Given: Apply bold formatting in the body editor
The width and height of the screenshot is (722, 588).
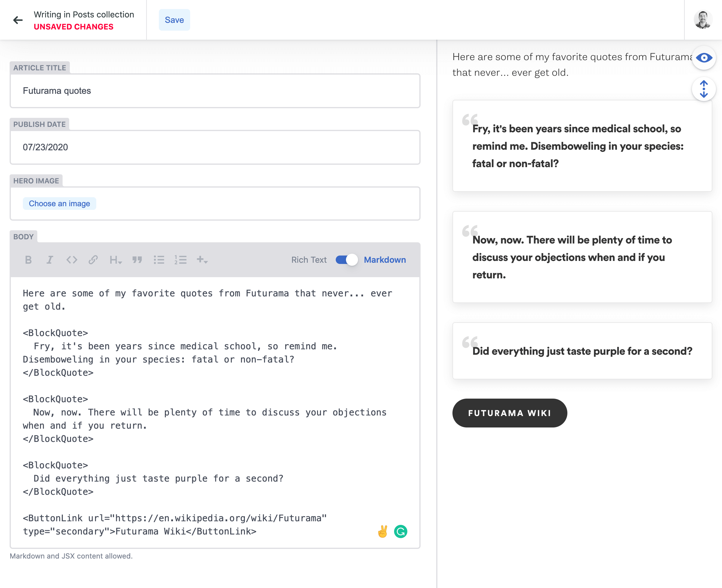Looking at the screenshot, I should tap(29, 260).
